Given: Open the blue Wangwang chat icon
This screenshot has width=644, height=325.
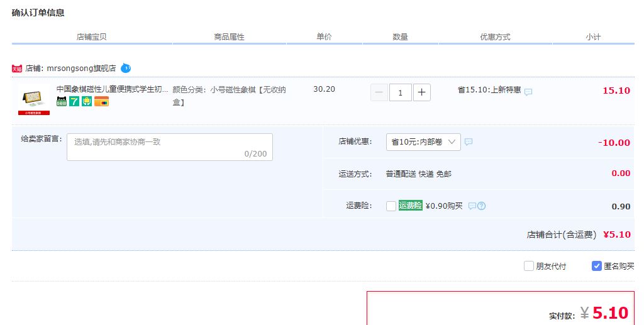Looking at the screenshot, I should tap(126, 68).
